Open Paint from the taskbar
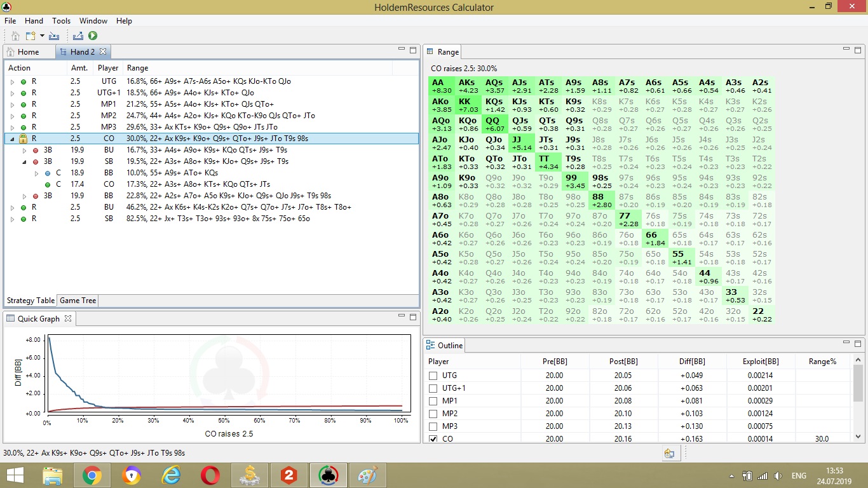Viewport: 868px width, 488px height. pyautogui.click(x=368, y=475)
